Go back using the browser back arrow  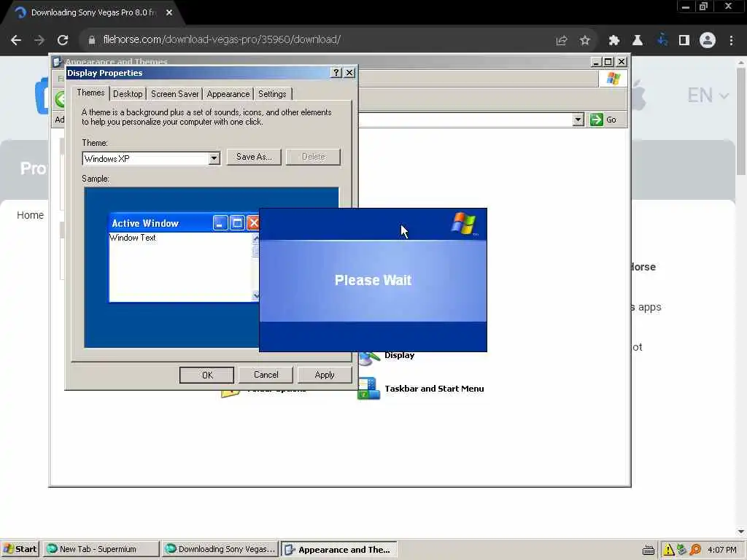[x=16, y=40]
